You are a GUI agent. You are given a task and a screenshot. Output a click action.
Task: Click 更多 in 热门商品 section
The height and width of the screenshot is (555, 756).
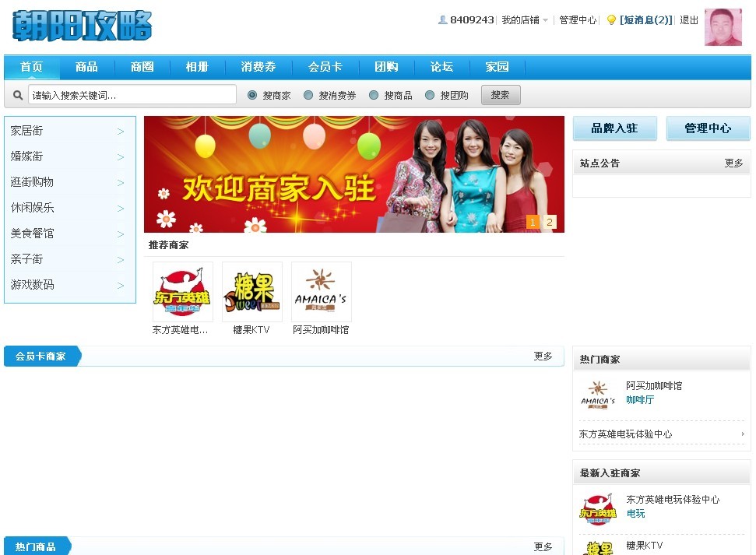tap(543, 546)
